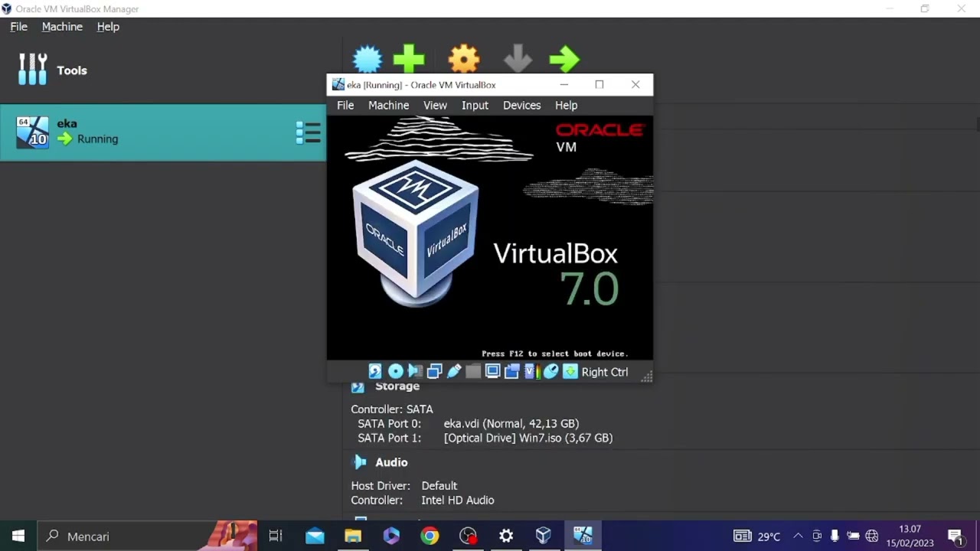The height and width of the screenshot is (551, 980).
Task: Click the Show green arrow toolbar icon
Action: [565, 59]
